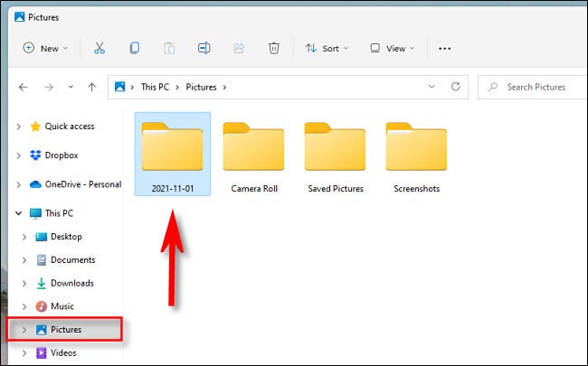Click the Refresh button beside address bar
The image size is (588, 366).
pyautogui.click(x=457, y=87)
